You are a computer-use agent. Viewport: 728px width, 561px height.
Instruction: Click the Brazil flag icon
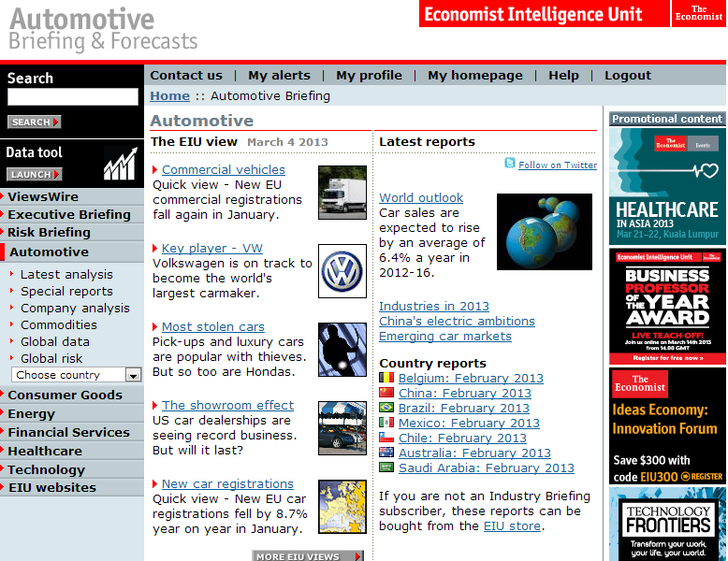click(x=386, y=408)
